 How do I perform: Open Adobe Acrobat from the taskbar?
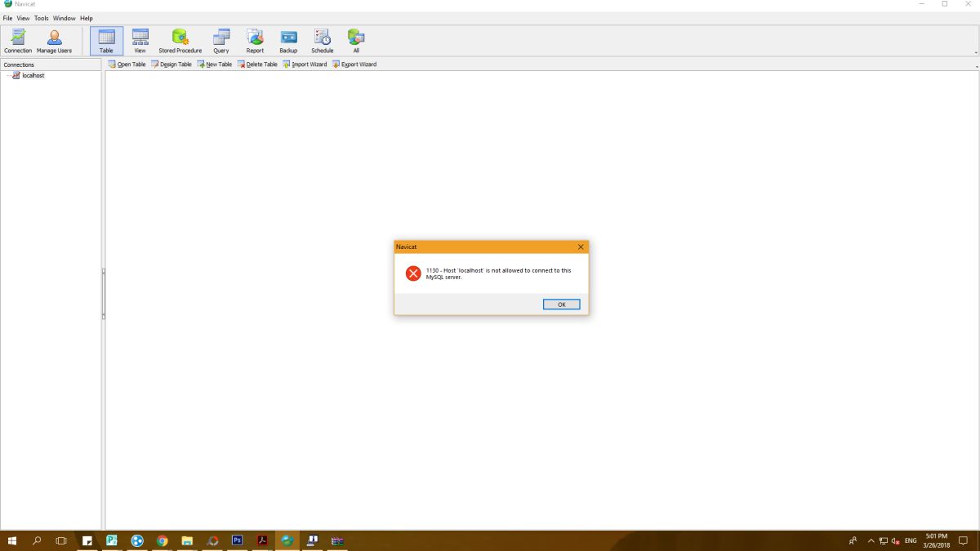[262, 540]
